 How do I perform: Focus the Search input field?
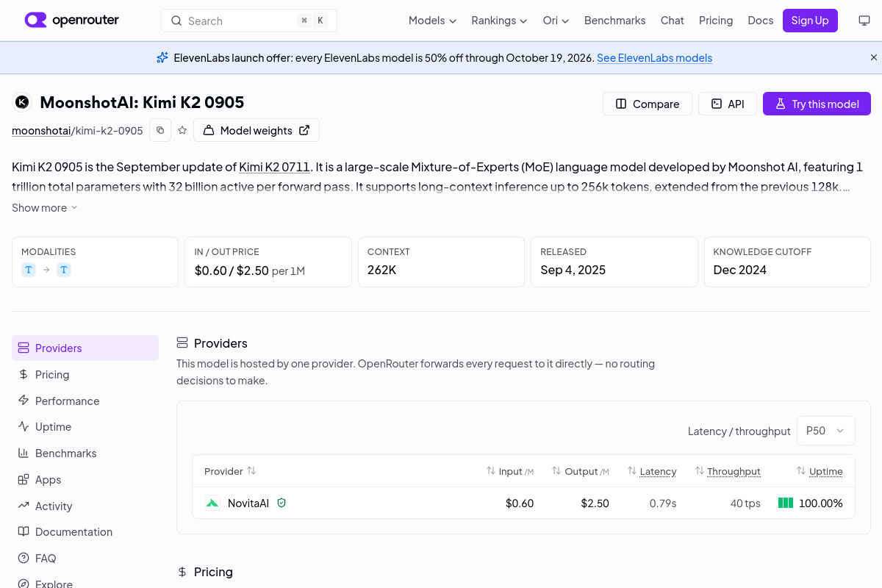click(249, 21)
